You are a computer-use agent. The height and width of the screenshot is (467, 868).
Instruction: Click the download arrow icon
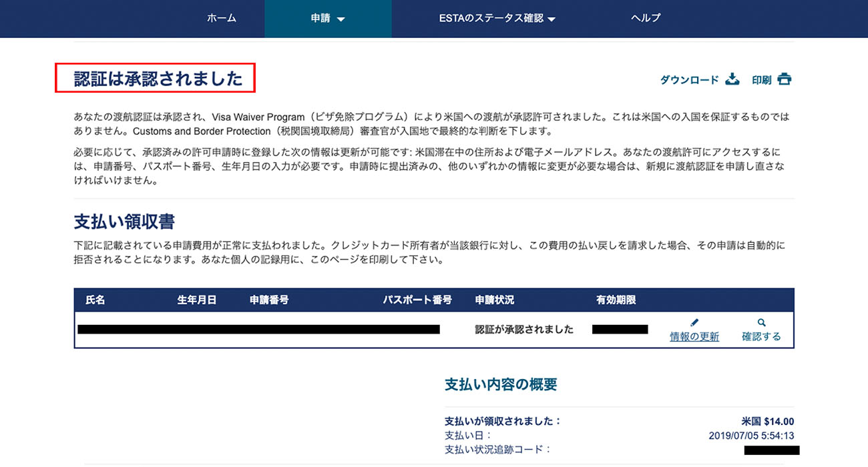pos(732,79)
